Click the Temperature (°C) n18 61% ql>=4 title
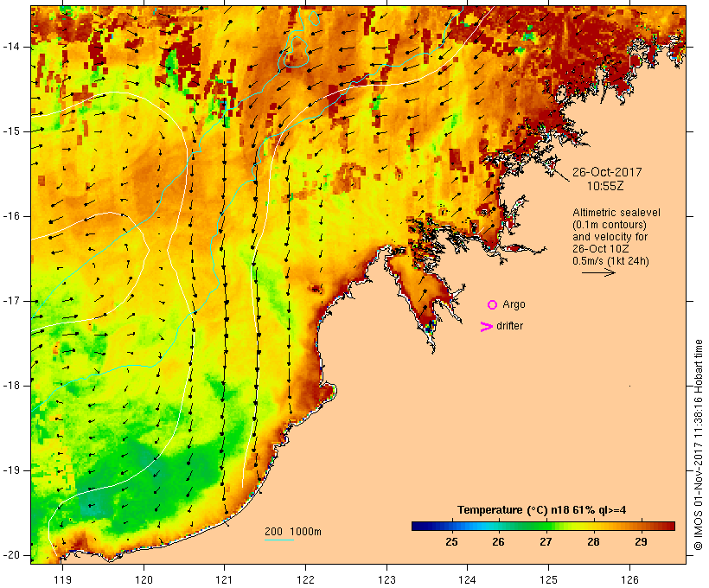 (x=542, y=510)
